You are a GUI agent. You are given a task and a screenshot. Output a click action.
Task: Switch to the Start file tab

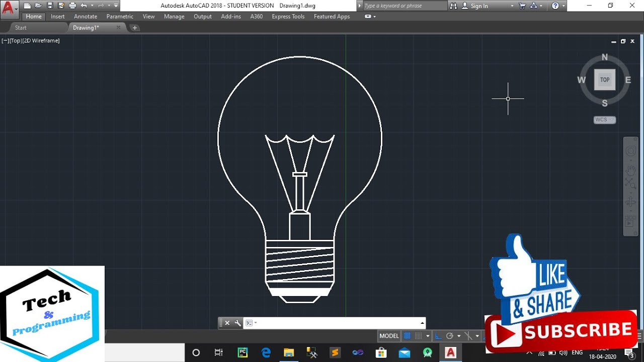[x=21, y=28]
